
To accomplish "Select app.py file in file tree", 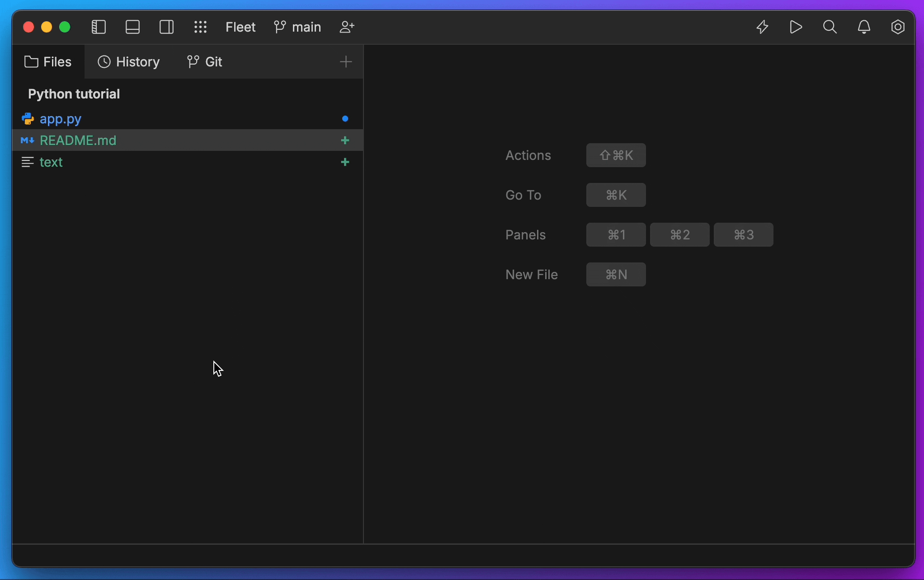I will click(60, 118).
